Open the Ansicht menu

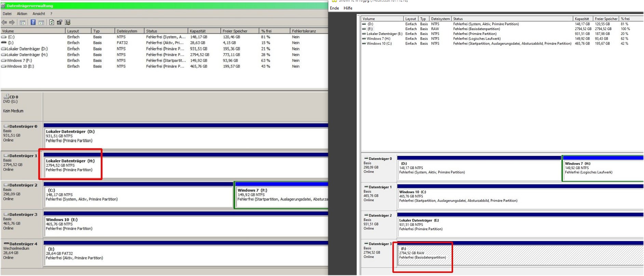click(x=39, y=14)
